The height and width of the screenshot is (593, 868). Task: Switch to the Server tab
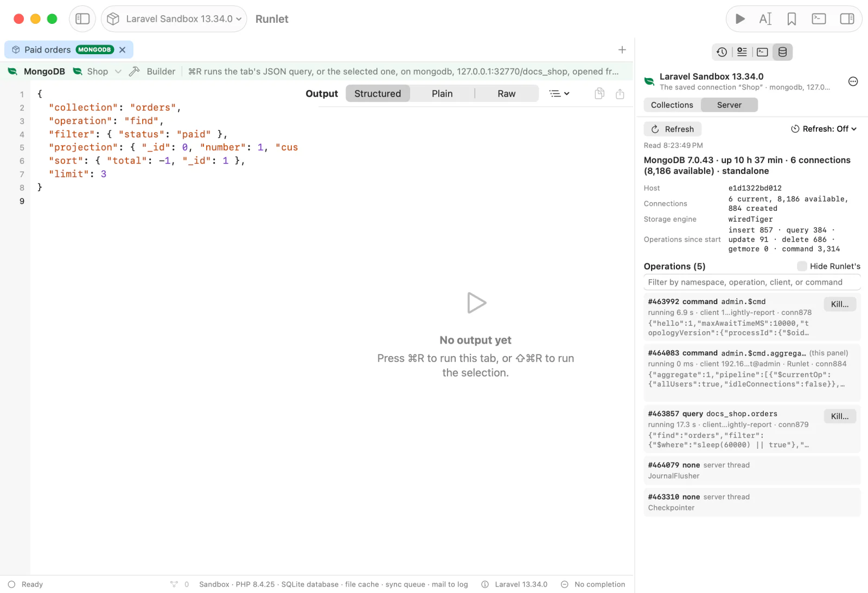pos(729,105)
